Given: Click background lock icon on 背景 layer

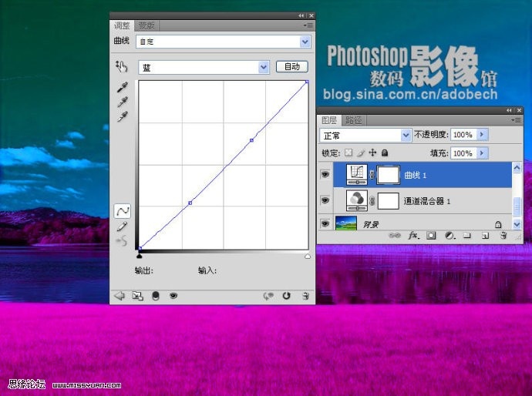Looking at the screenshot, I should point(498,224).
